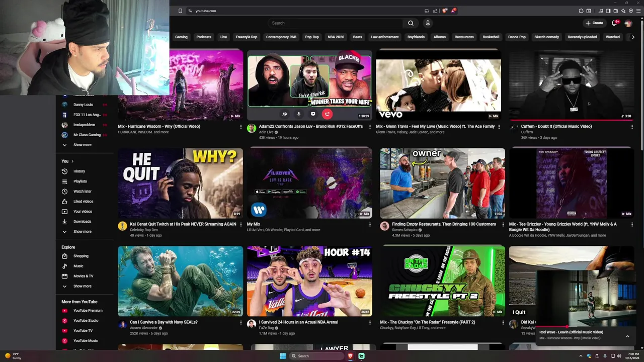This screenshot has width=644, height=362.
Task: Open the Adin Live channel link
Action: [266, 132]
